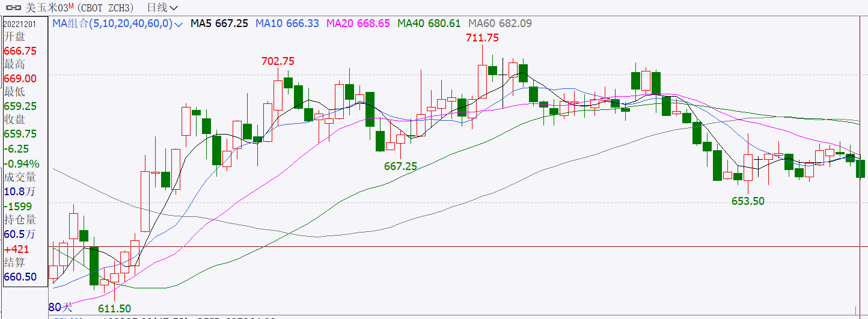The height and width of the screenshot is (319, 868).
Task: Click open interest value 60.5万
Action: coord(20,234)
